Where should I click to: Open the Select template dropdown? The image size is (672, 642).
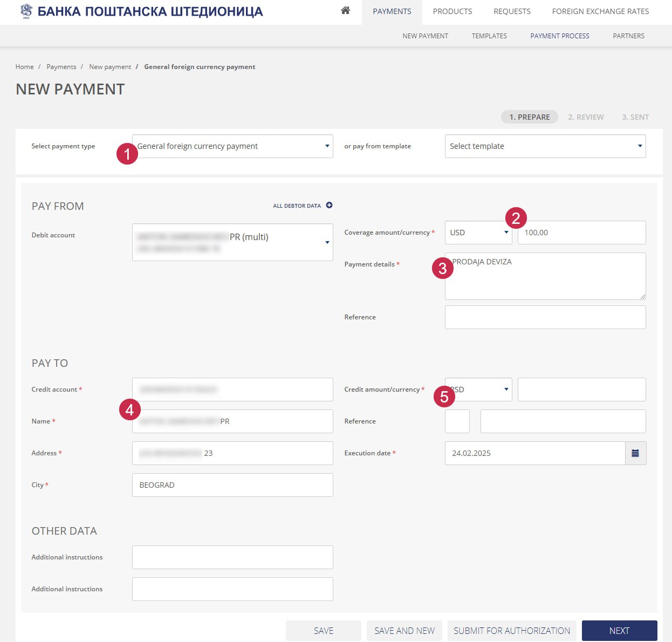pyautogui.click(x=545, y=146)
